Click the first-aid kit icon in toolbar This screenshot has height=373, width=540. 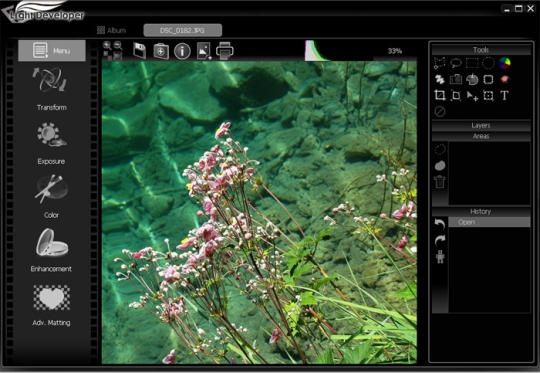point(161,51)
